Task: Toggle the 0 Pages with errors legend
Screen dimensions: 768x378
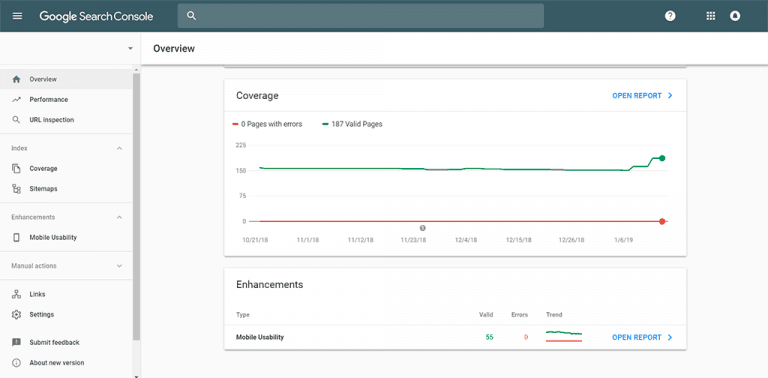Action: 267,124
